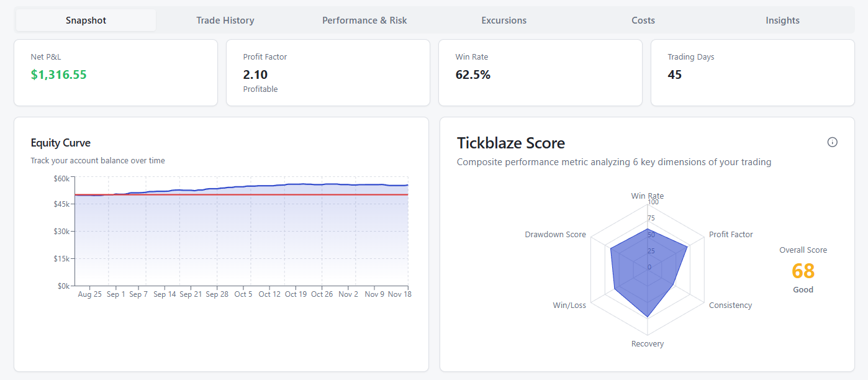Screen dimensions: 868x380
Task: Select the Excursions tab
Action: pos(504,20)
